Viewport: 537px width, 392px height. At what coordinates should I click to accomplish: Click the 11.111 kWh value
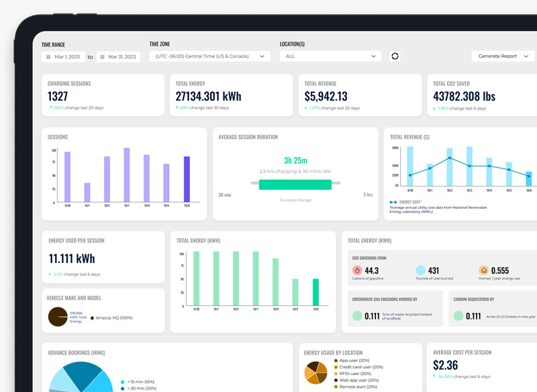tap(72, 258)
